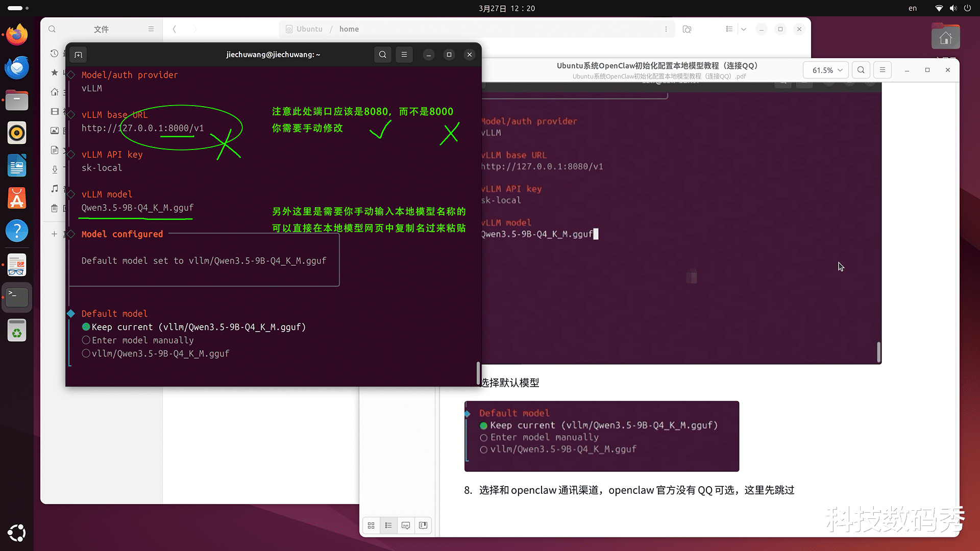
Task: Show PDF bookmarks sidebar view
Action: [423, 525]
